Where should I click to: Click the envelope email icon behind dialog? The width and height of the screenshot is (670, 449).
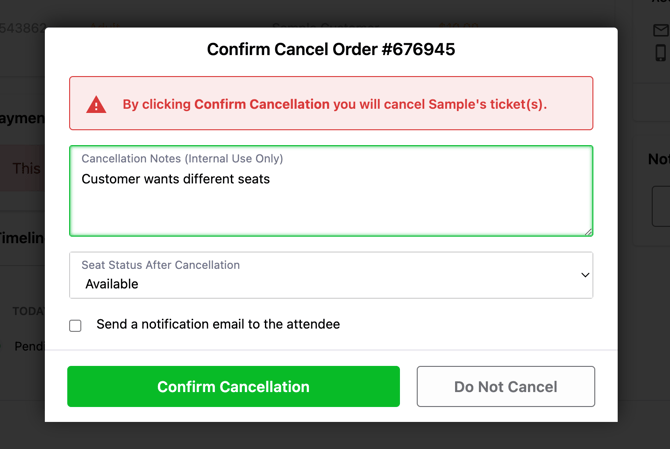tap(661, 31)
